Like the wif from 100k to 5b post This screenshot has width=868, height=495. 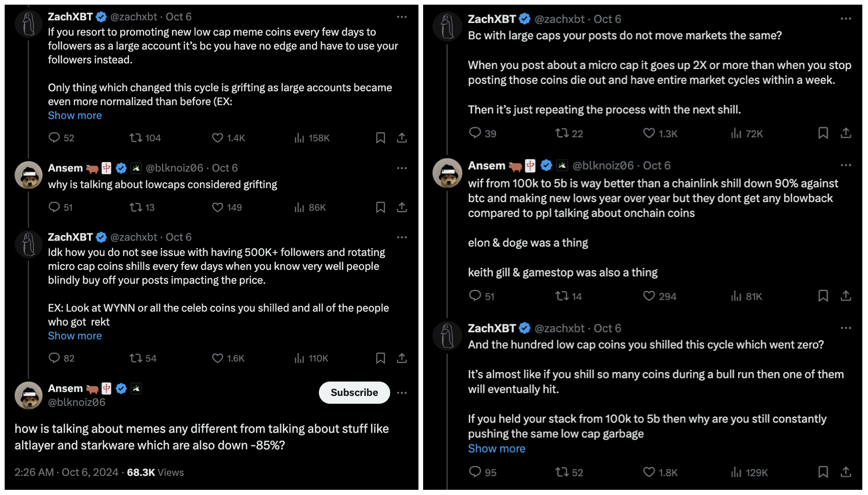(x=649, y=296)
